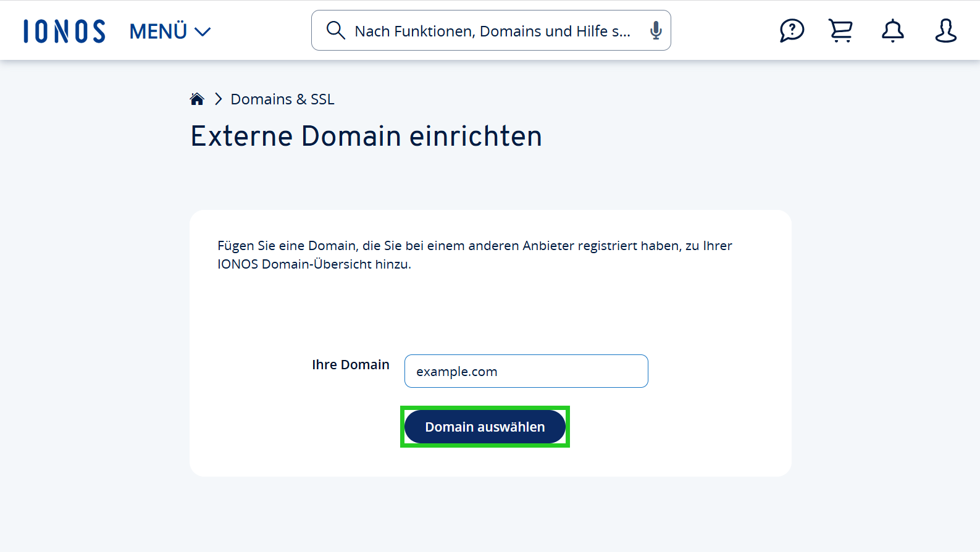Open Domains & SSL breadcrumb link
980x552 pixels.
[282, 99]
